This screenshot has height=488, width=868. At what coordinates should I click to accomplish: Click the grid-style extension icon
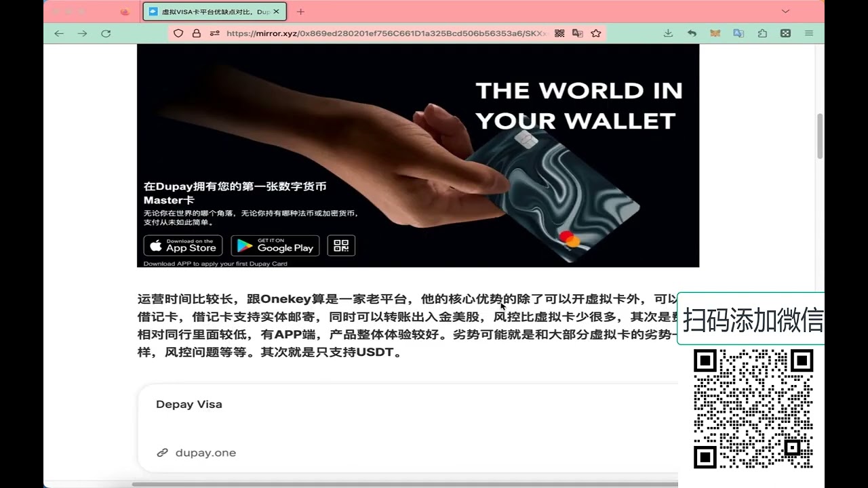point(785,33)
